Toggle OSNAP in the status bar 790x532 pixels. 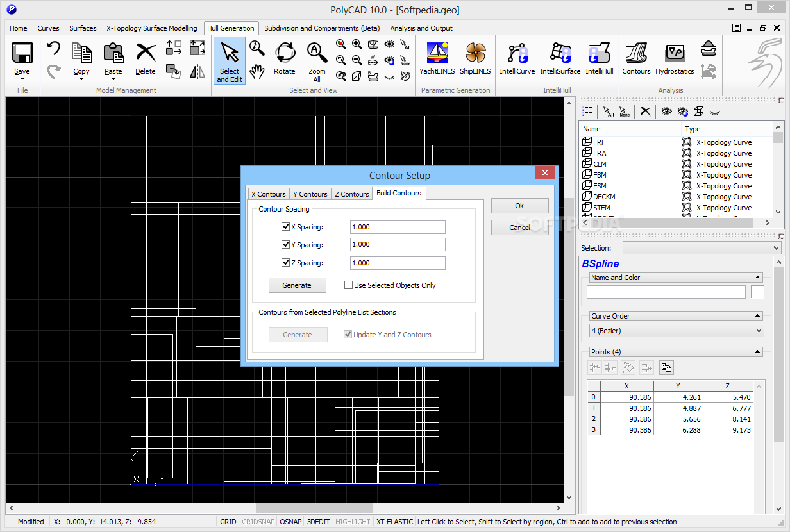(x=290, y=522)
